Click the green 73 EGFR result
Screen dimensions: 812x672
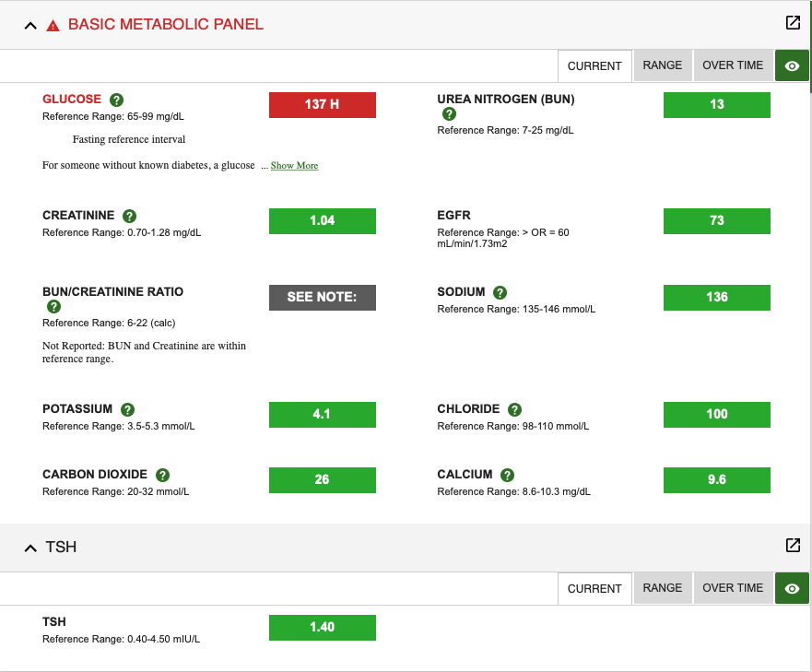click(x=717, y=220)
